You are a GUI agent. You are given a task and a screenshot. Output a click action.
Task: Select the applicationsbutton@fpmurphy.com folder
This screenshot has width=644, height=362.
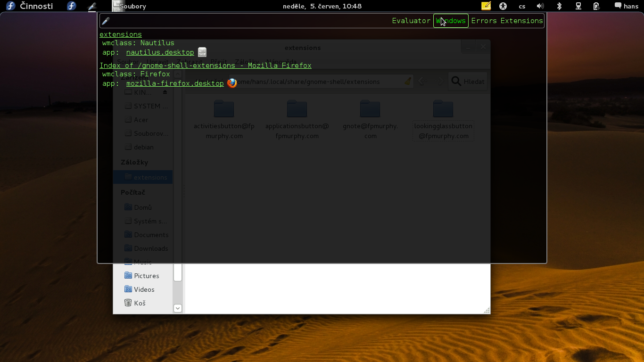point(297,120)
